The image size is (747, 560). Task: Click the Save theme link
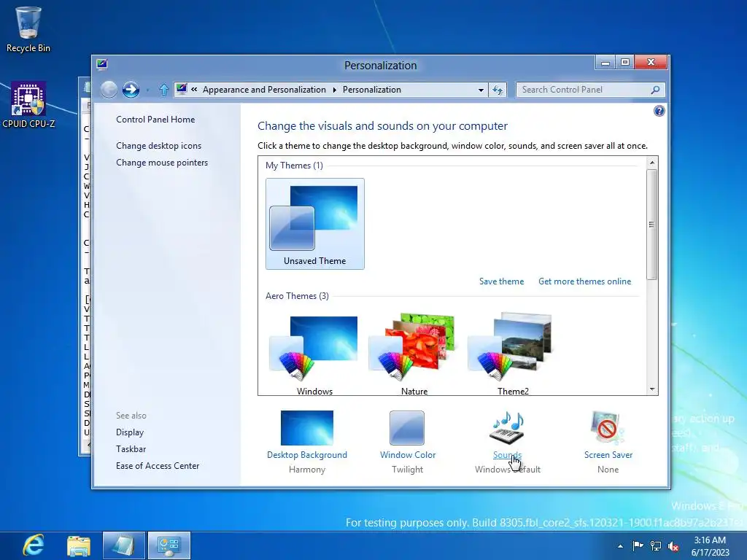pyautogui.click(x=501, y=281)
